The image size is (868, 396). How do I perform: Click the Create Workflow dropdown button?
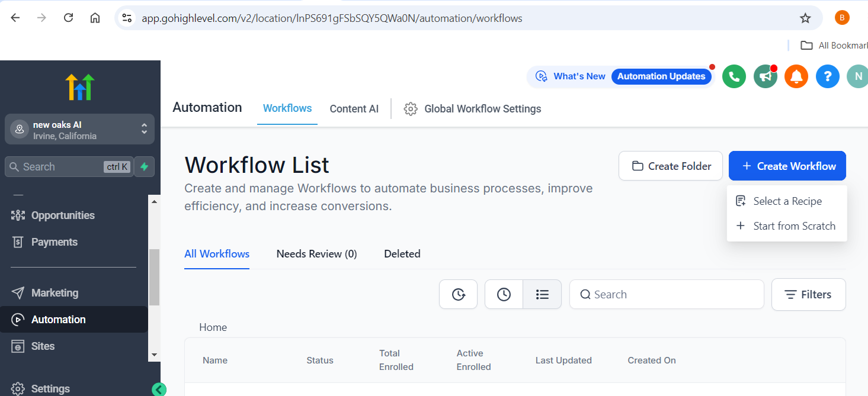pyautogui.click(x=787, y=166)
